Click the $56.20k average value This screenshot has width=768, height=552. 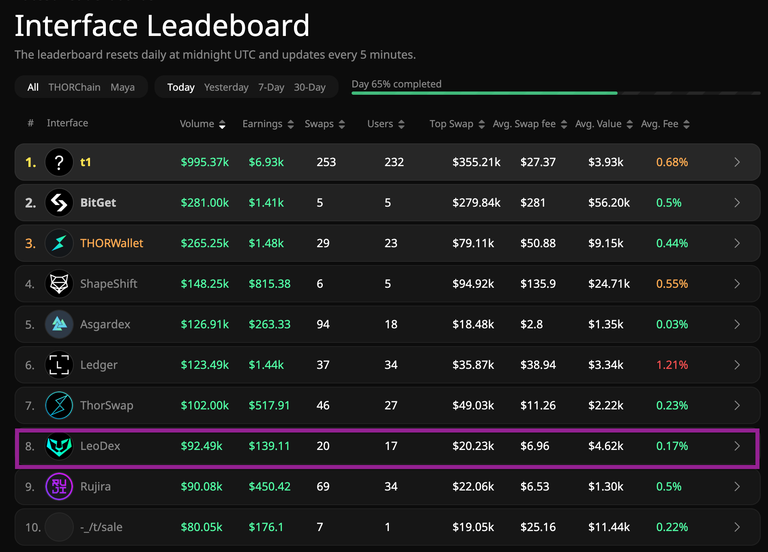[x=609, y=203]
